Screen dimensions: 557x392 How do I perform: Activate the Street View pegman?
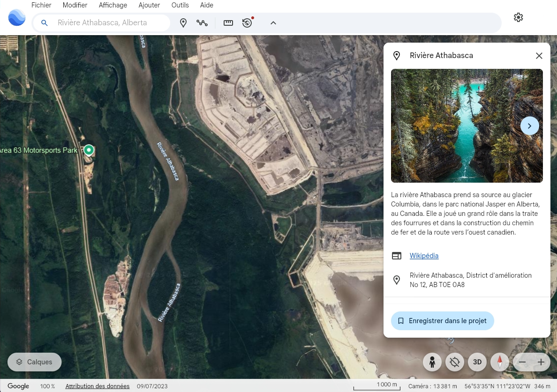[432, 362]
